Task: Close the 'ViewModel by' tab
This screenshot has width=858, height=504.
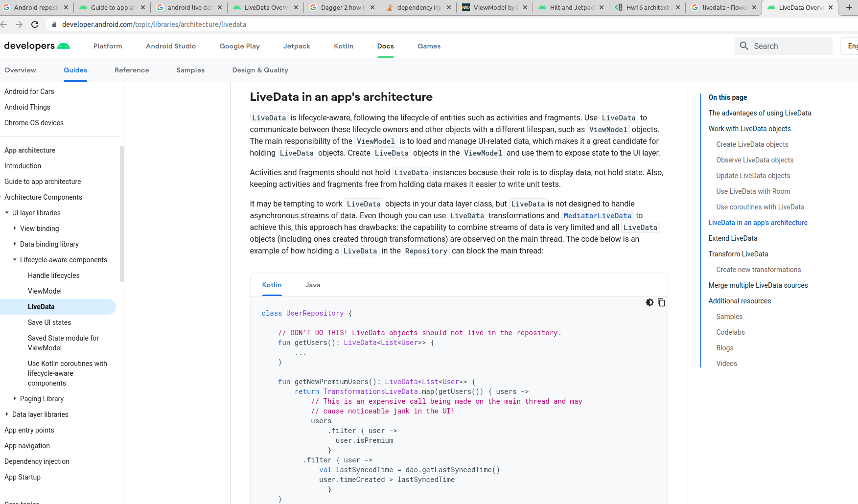Action: pos(525,7)
